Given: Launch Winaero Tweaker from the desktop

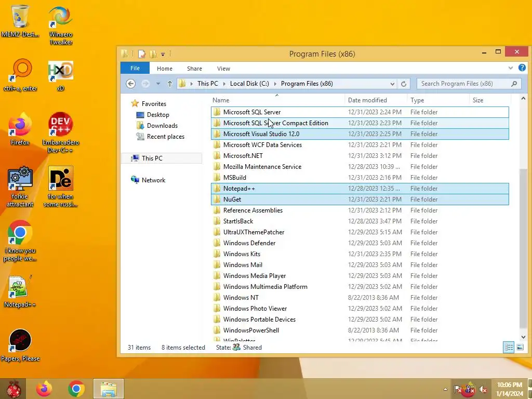Looking at the screenshot, I should (x=61, y=25).
